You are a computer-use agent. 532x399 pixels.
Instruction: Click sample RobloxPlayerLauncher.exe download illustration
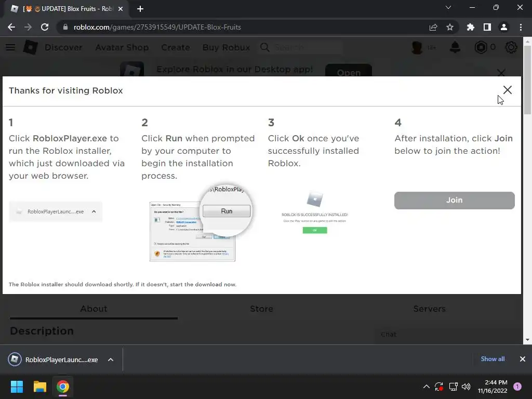56,211
